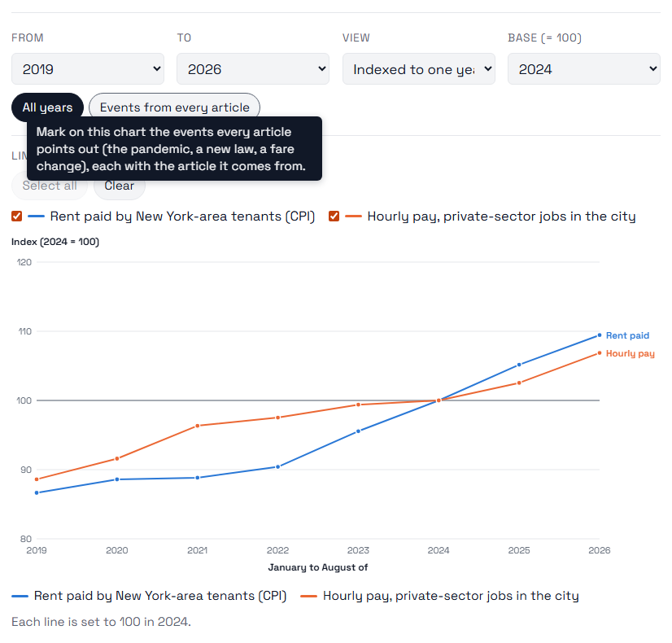Click the 'January to August of' axis label
This screenshot has width=672, height=643.
(317, 567)
